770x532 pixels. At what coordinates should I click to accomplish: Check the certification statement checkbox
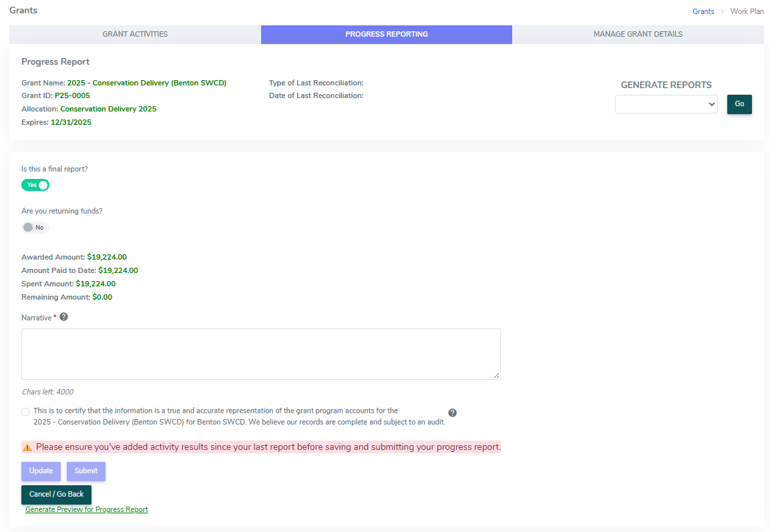coord(25,412)
